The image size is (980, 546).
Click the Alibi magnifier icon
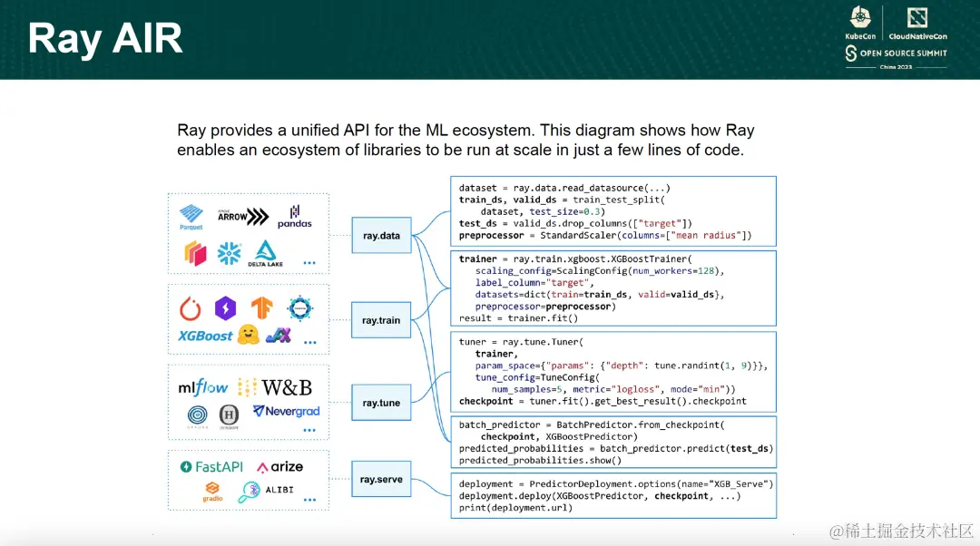(x=250, y=492)
